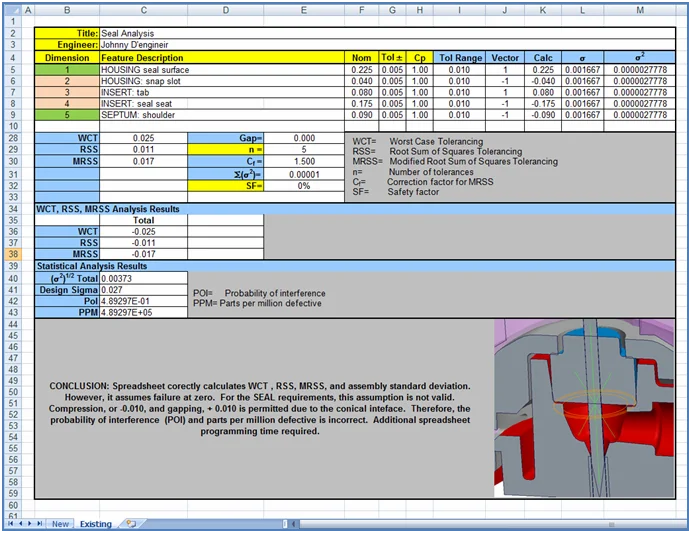The height and width of the screenshot is (533, 691).
Task: Select row 10 header
Action: pyautogui.click(x=13, y=126)
